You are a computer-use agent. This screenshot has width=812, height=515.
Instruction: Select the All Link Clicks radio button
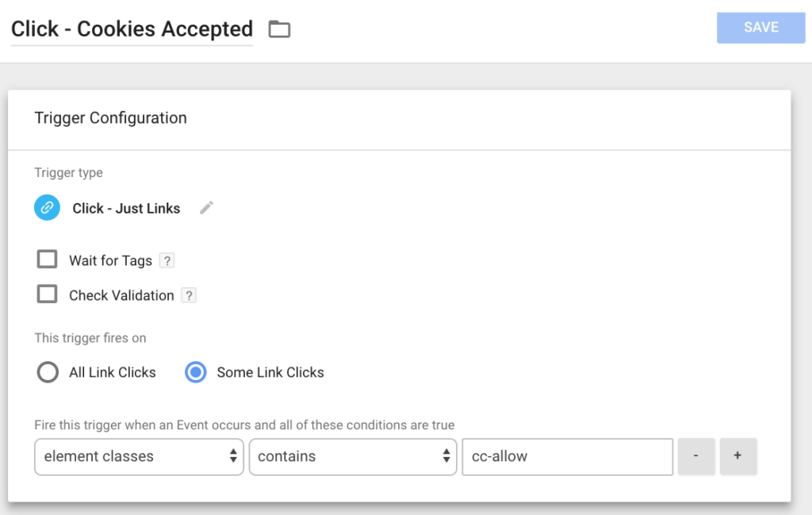click(x=48, y=372)
